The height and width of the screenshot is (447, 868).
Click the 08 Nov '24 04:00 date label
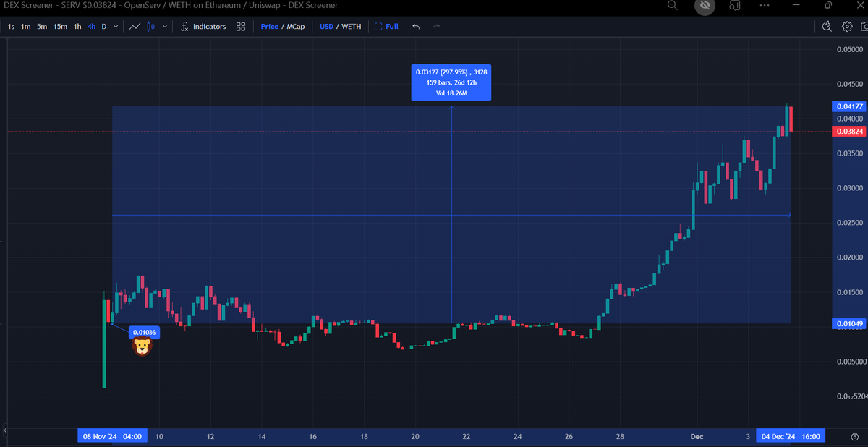113,436
